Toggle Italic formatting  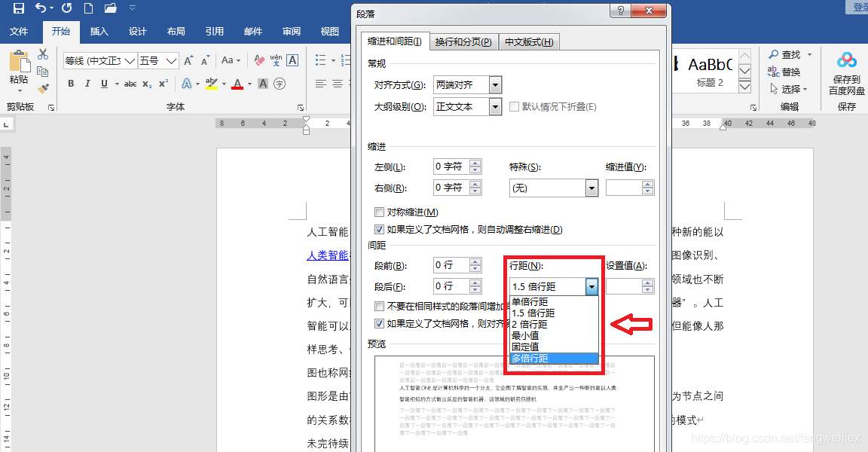click(x=87, y=84)
